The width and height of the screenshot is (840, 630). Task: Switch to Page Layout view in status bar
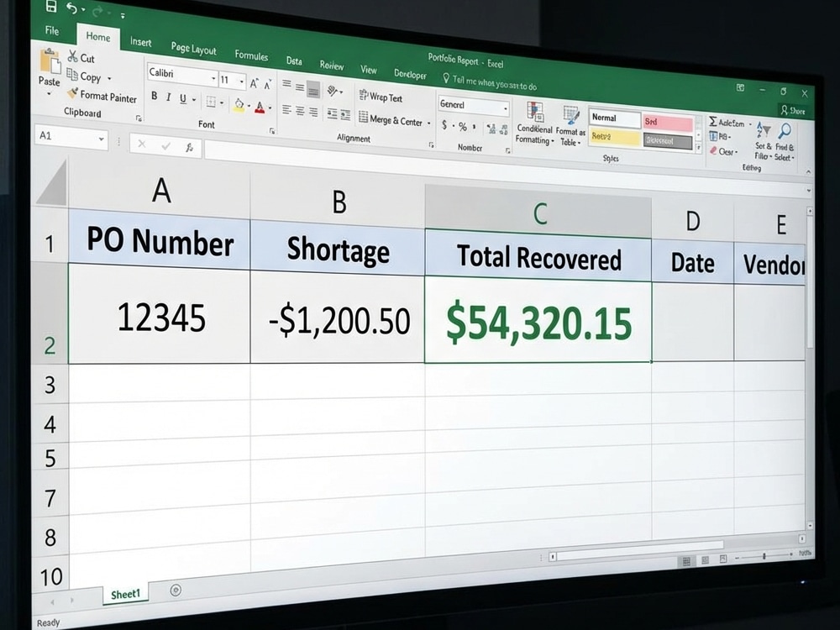click(705, 560)
